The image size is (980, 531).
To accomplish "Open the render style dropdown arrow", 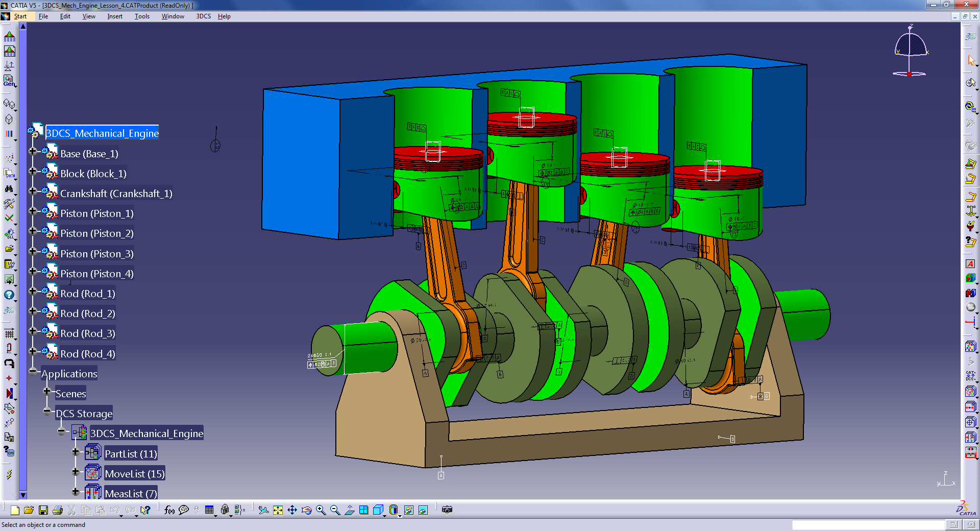I will click(385, 515).
